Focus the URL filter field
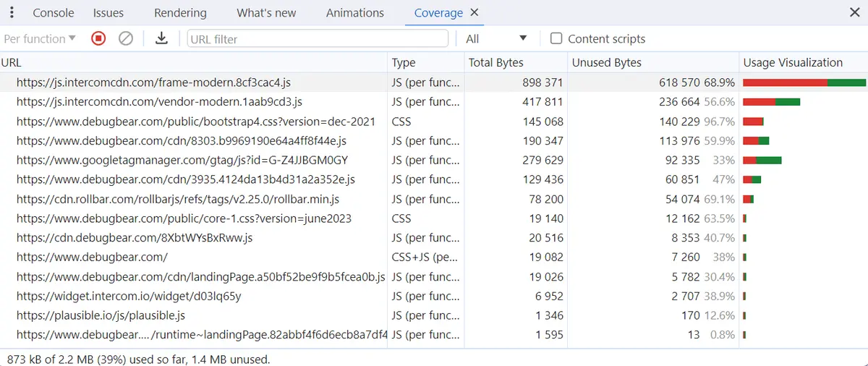Image resolution: width=868 pixels, height=366 pixels. [x=318, y=39]
